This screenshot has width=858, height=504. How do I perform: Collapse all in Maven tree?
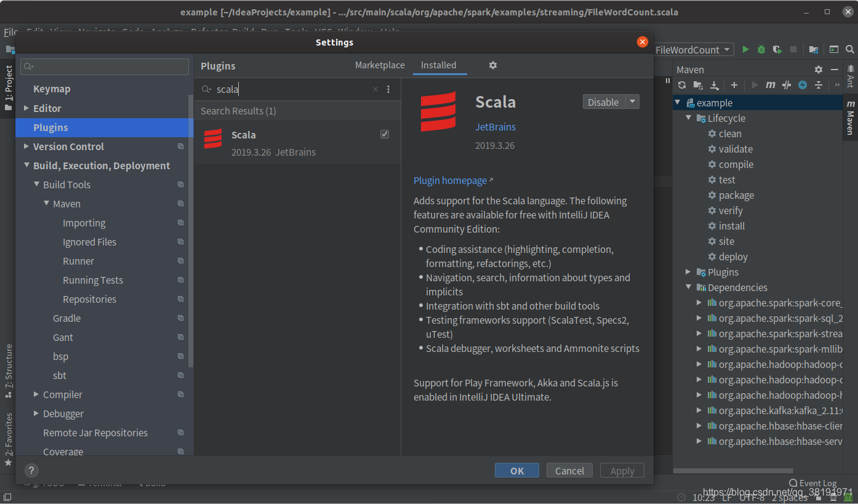[819, 85]
